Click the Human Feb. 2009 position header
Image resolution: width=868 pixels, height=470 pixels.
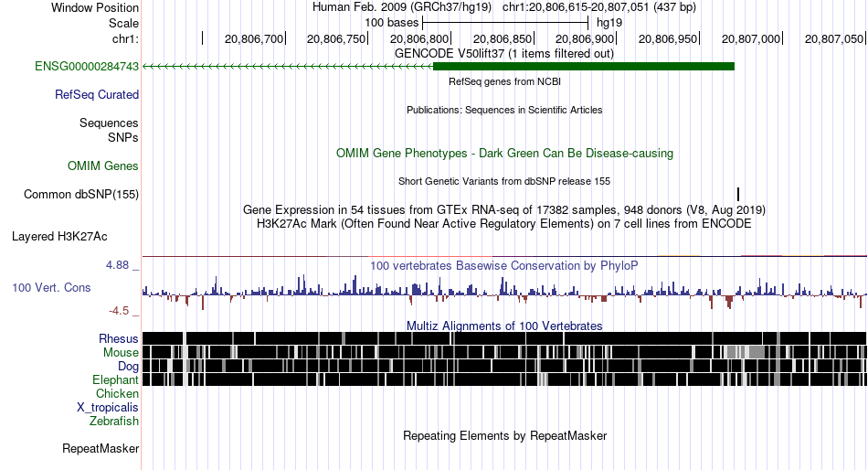click(x=504, y=7)
